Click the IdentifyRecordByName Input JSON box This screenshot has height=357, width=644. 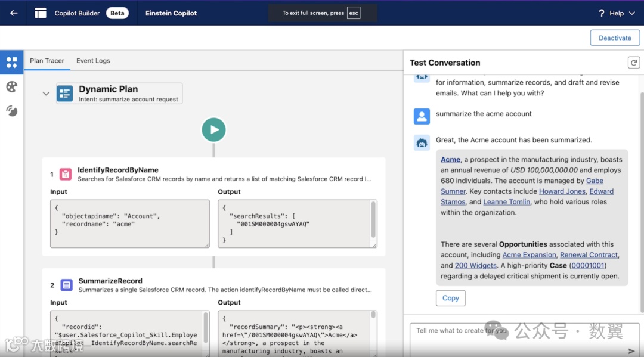pyautogui.click(x=130, y=223)
